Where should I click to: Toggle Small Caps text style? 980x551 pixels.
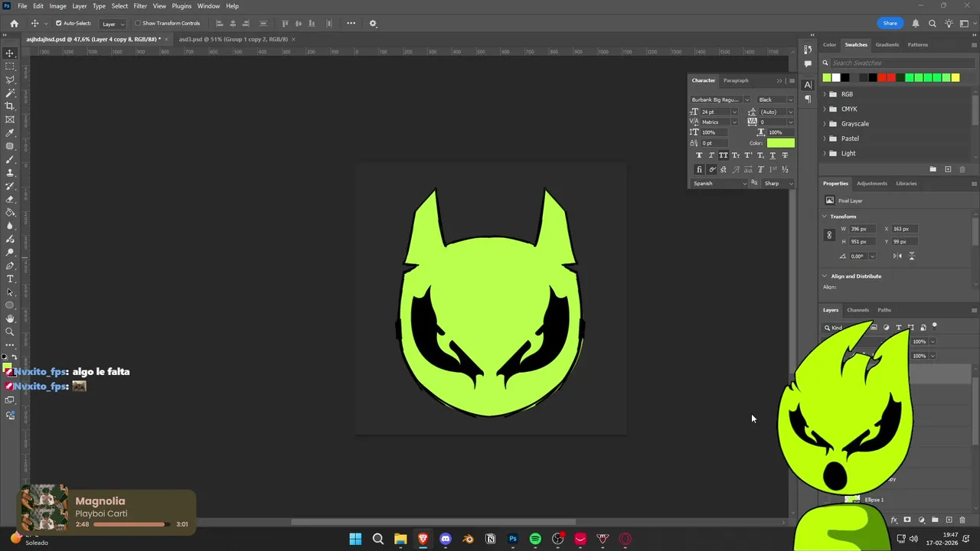(x=736, y=155)
